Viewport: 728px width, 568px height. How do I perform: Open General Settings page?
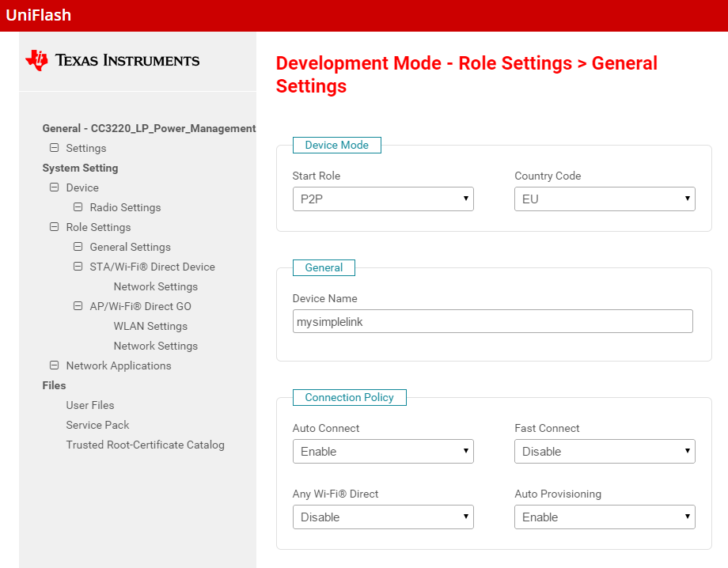130,247
